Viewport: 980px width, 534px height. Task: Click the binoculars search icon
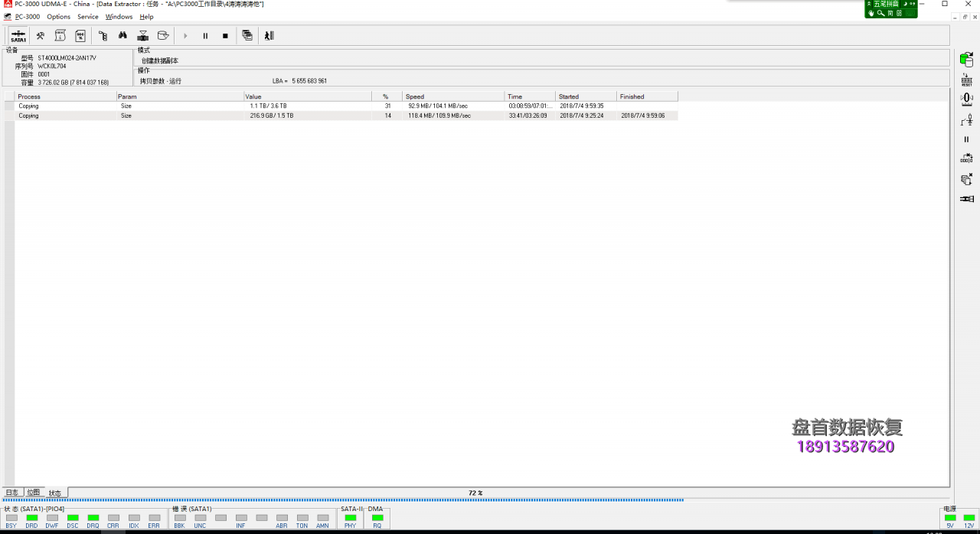pos(122,36)
